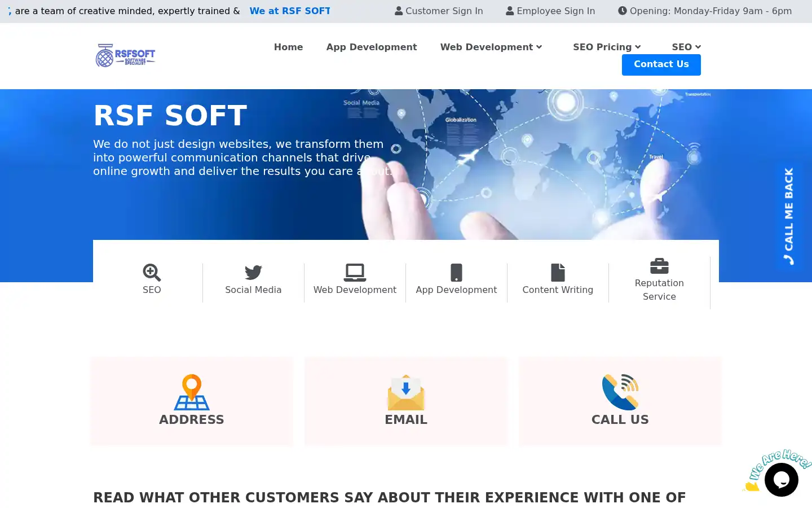Screen dimensions: 812x508
Task: Click the CALL ME BACK side button
Action: [x=788, y=216]
